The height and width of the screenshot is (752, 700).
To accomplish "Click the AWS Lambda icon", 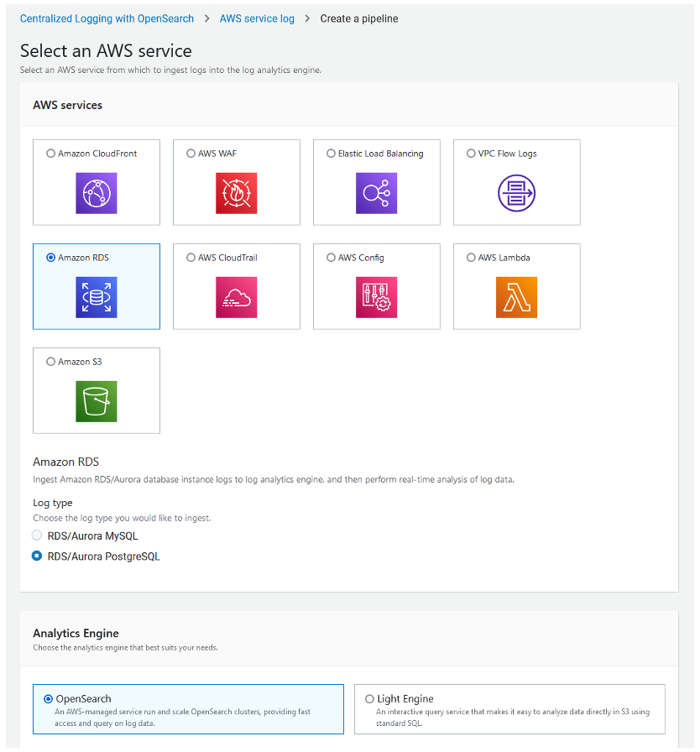I will click(516, 297).
